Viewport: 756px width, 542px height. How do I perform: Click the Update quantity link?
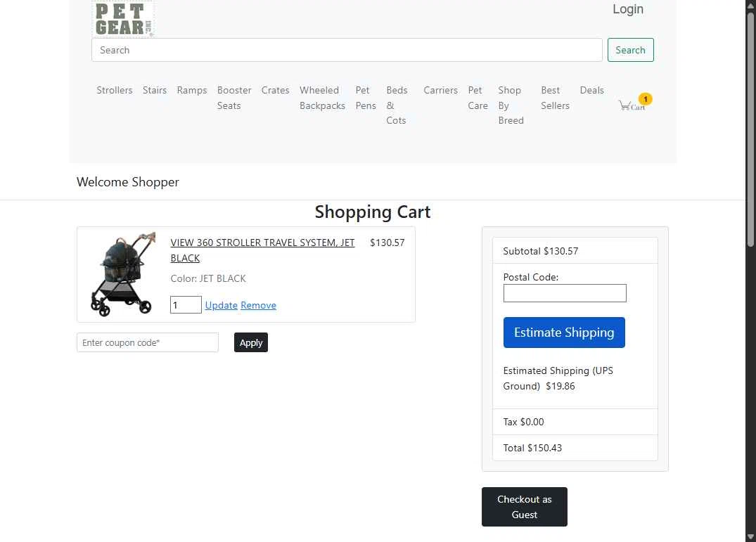click(x=221, y=306)
